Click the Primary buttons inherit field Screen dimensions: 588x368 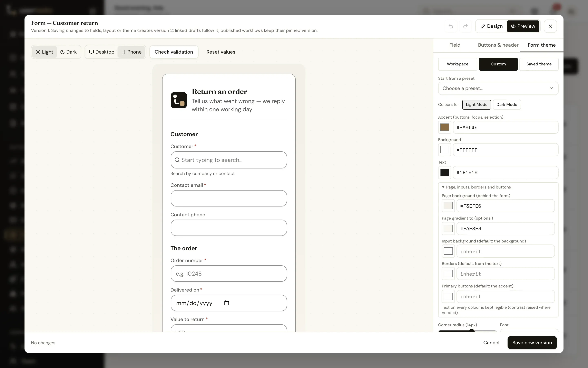pos(506,296)
